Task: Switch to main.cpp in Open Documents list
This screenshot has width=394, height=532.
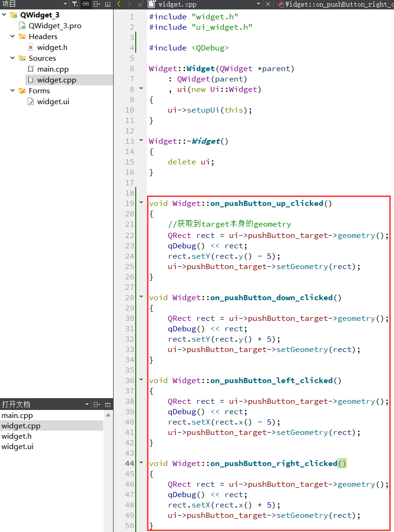Action: (17, 416)
